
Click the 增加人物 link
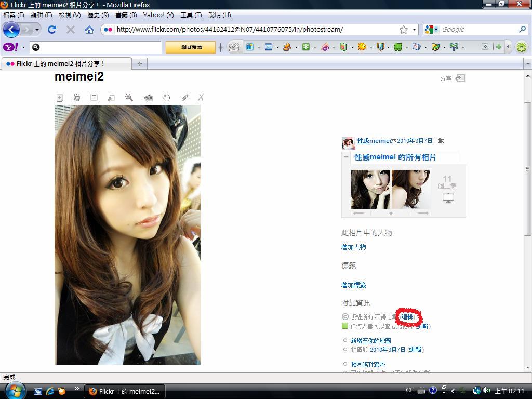tap(353, 247)
